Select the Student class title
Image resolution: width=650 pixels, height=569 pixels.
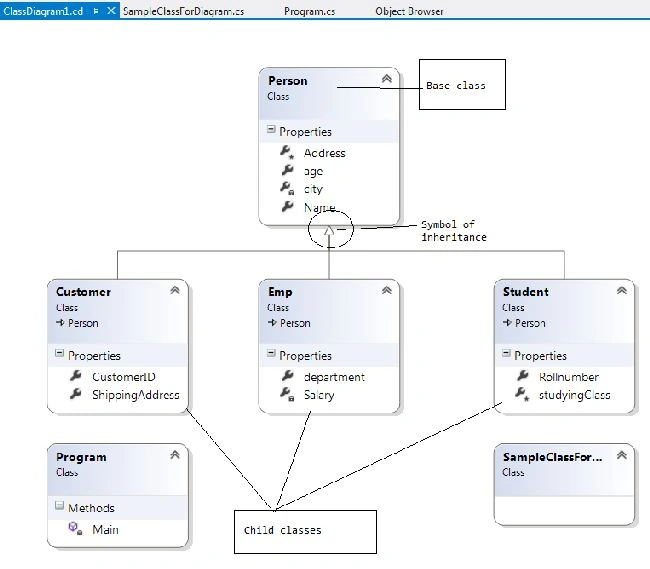pos(526,292)
